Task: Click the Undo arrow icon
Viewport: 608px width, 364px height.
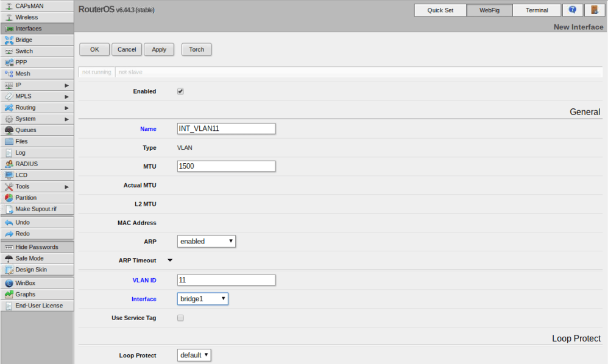Action: (x=9, y=223)
